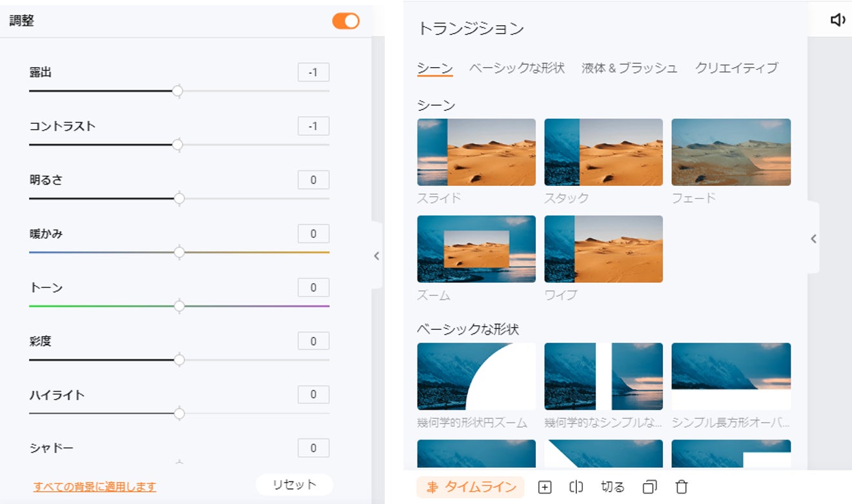The width and height of the screenshot is (852, 504).
Task: Select the ズーム zoom transition thumbnail
Action: (x=476, y=249)
